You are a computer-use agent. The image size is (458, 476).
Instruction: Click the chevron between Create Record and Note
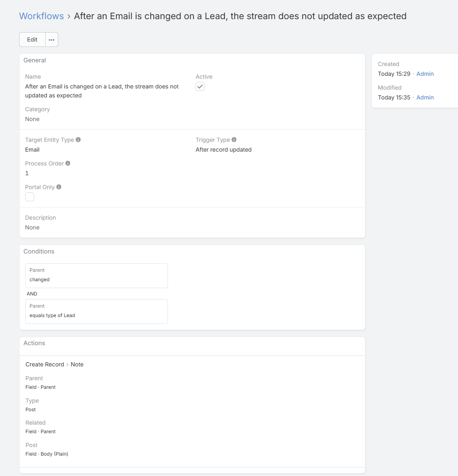tap(67, 365)
